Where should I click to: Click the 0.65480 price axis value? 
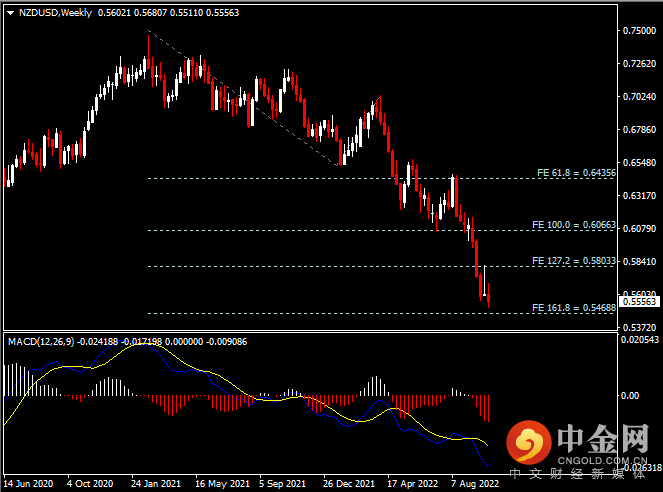(639, 163)
